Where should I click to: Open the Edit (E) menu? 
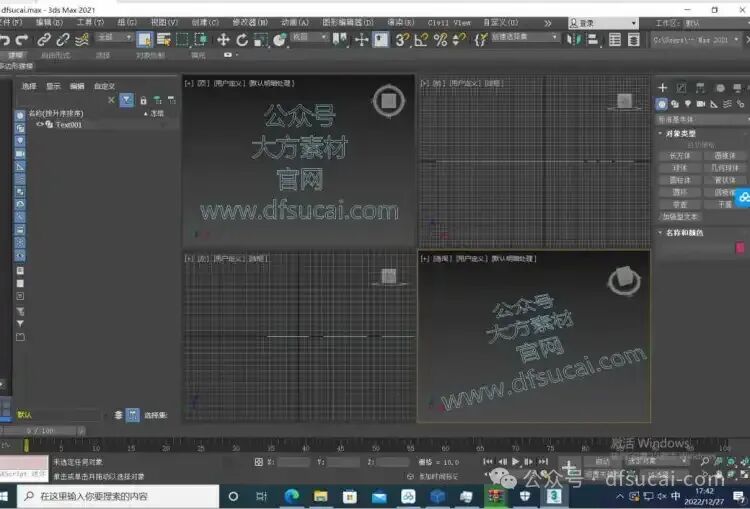49,22
